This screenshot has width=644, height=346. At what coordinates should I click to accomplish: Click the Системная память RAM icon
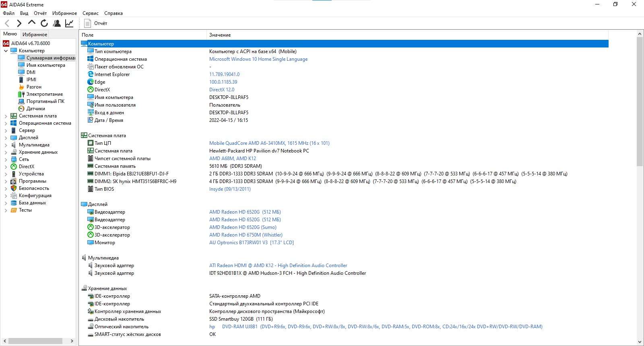click(91, 166)
